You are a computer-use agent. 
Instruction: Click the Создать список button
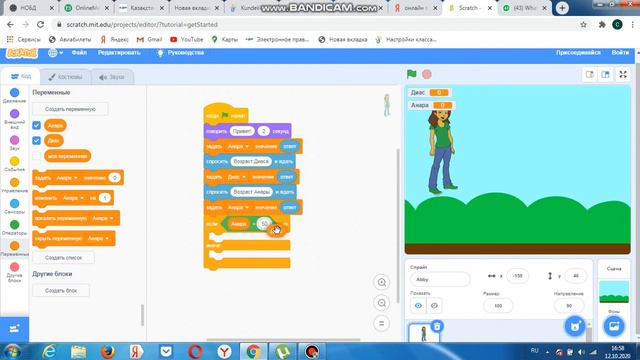[x=63, y=258]
